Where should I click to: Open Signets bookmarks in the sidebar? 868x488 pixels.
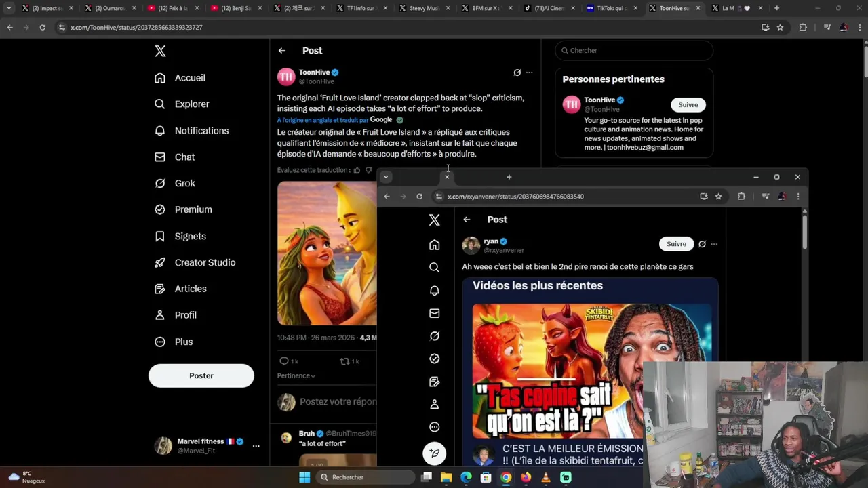click(x=180, y=237)
